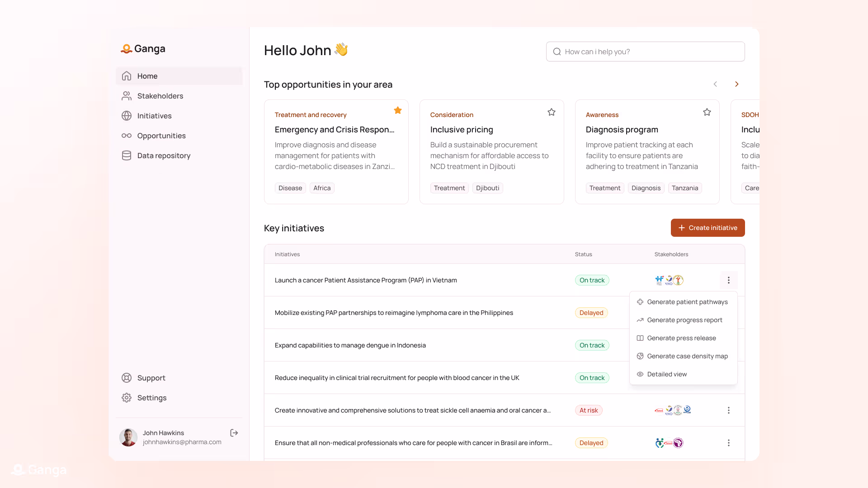Open Stakeholders from the sidebar
This screenshot has height=488, width=868.
[160, 96]
